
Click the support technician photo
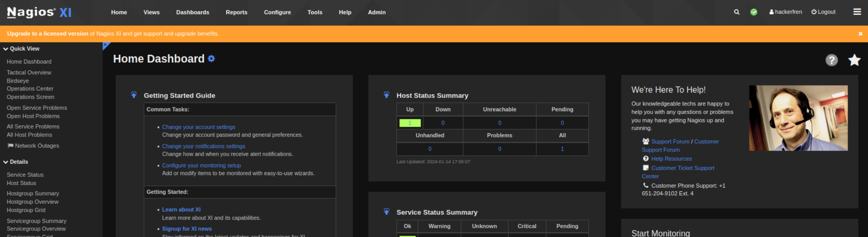coord(798,118)
